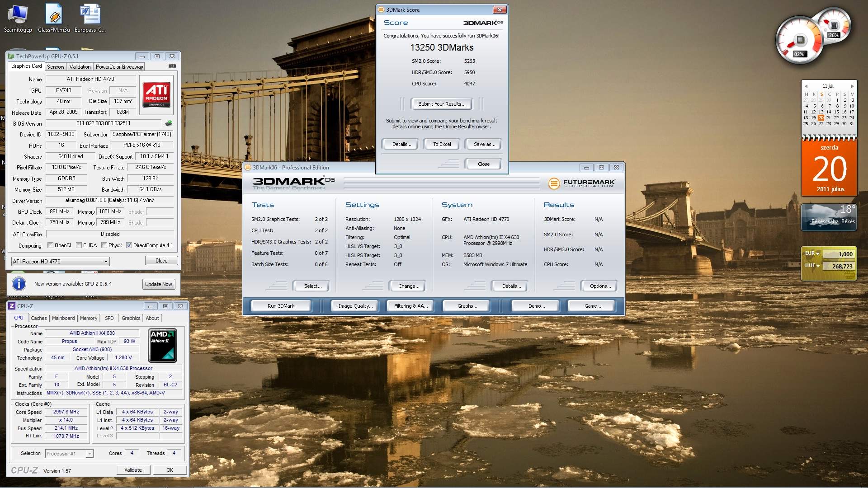
Task: Click Select... under Tests
Action: (312, 286)
